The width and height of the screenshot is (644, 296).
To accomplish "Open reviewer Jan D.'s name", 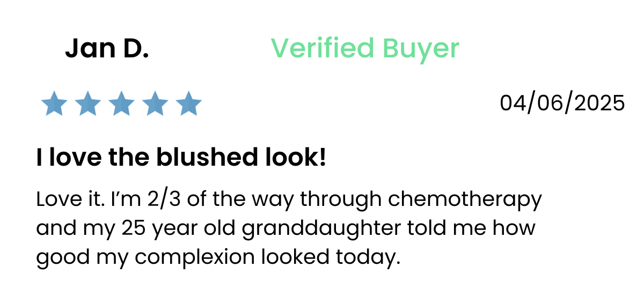I will coord(107,49).
